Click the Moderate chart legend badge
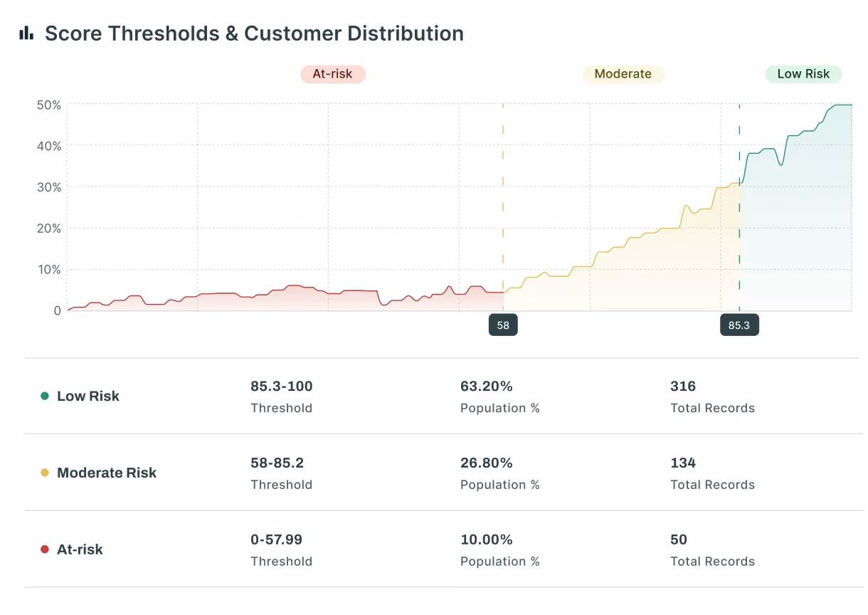Image resolution: width=868 pixels, height=615 pixels. point(623,74)
